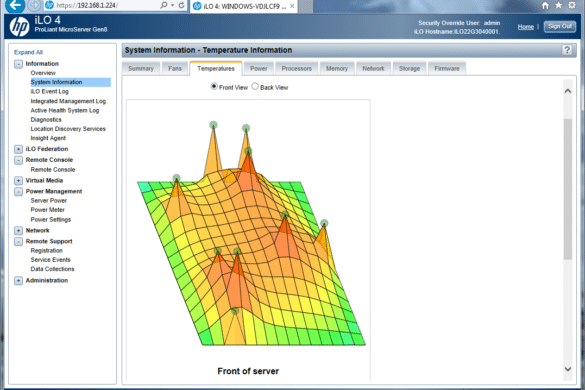
Task: Click the browser forward arrow
Action: pos(34,5)
